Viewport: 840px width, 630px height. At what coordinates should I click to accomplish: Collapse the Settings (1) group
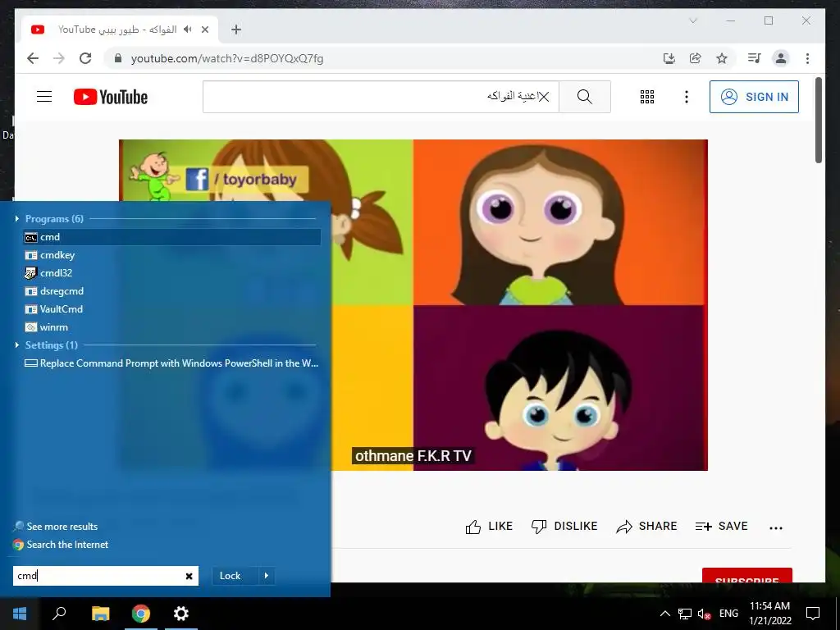pos(17,345)
